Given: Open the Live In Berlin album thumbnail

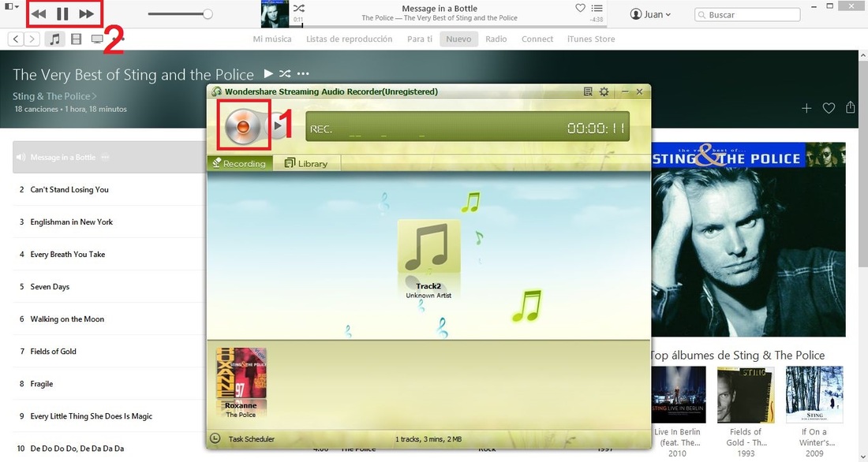Looking at the screenshot, I should [x=679, y=394].
